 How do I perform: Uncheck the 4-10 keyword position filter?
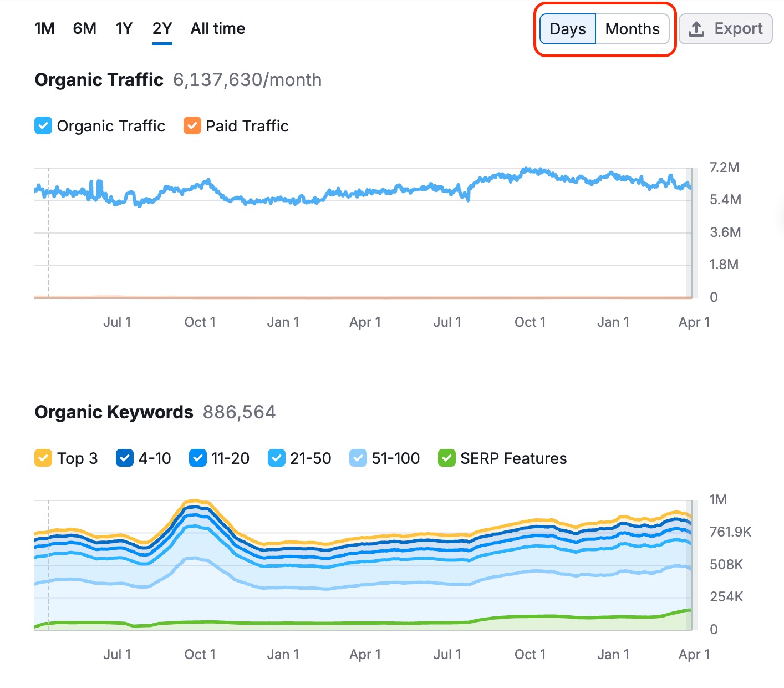[x=124, y=458]
